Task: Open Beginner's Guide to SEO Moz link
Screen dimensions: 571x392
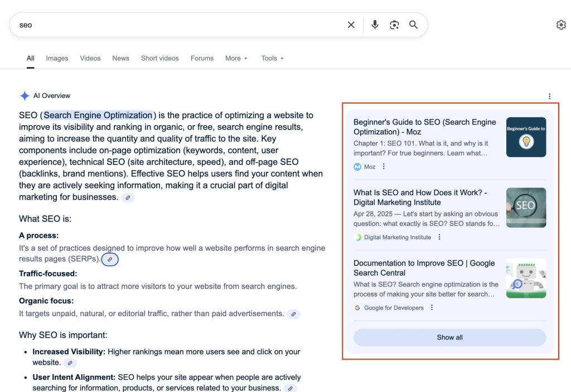Action: (x=424, y=127)
